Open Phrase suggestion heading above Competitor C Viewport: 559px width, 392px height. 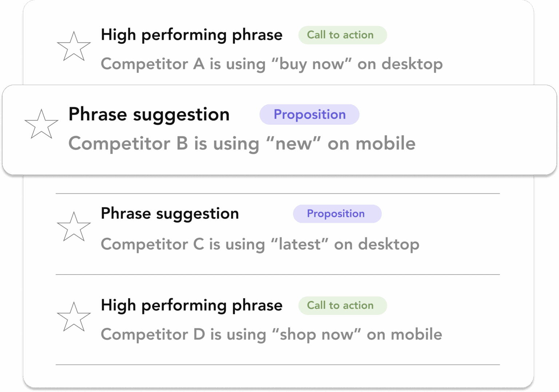pyautogui.click(x=170, y=214)
